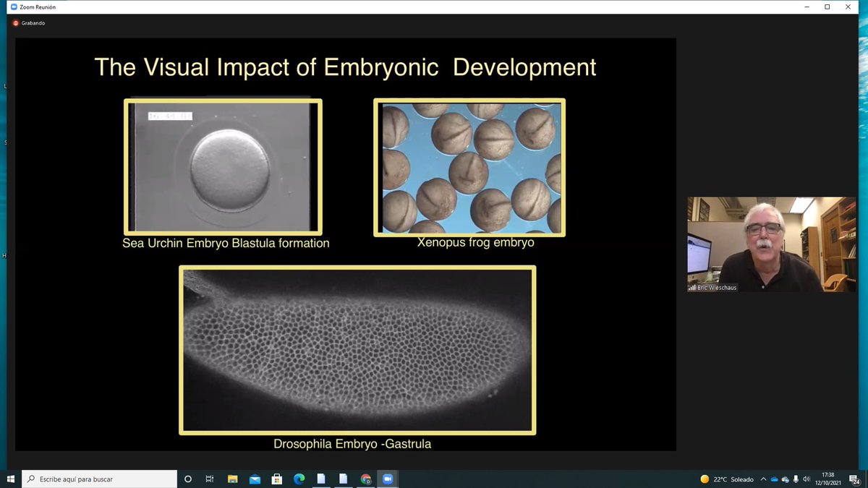
Task: Click the microphone indicator in the system tray
Action: click(795, 479)
